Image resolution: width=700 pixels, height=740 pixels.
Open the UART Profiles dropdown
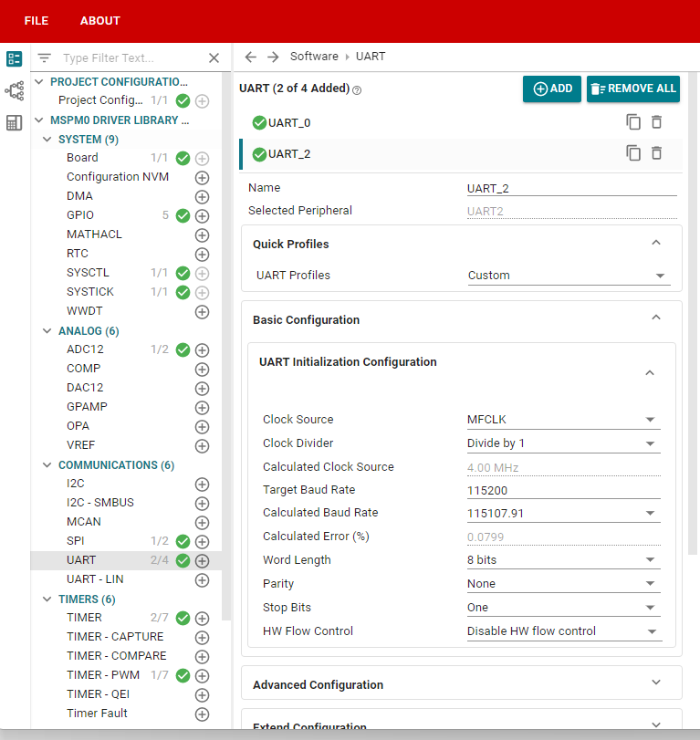(x=569, y=276)
